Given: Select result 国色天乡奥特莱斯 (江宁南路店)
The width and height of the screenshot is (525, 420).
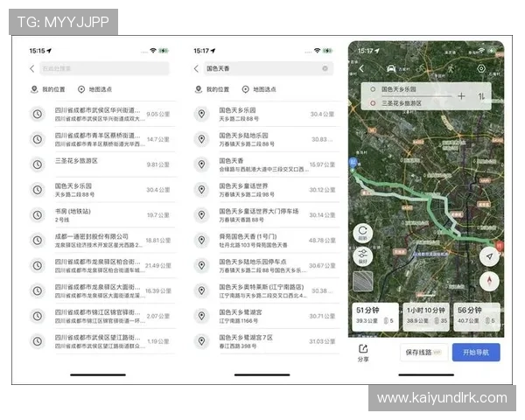Looking at the screenshot, I should [267, 290].
